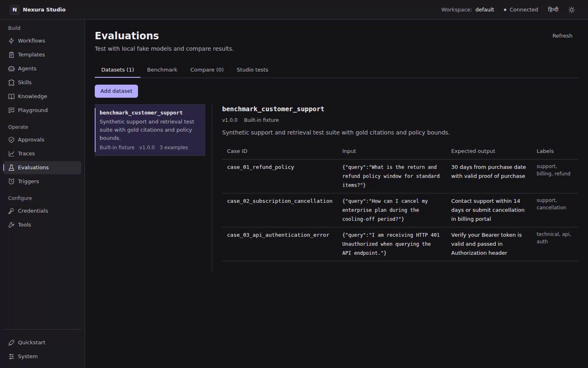Click the Credentials key icon
The height and width of the screenshot is (368, 588).
(11, 211)
